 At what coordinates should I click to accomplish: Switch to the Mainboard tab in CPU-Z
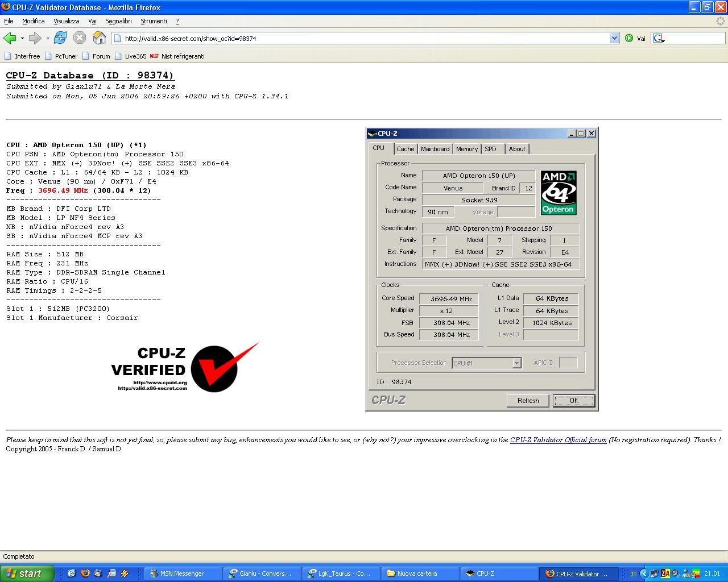[435, 149]
